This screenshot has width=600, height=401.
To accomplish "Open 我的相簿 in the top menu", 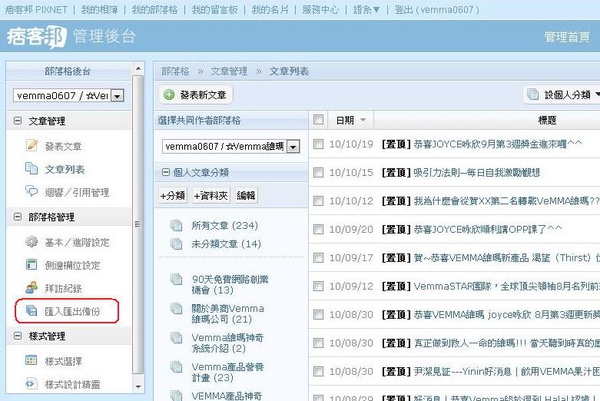I will pyautogui.click(x=99, y=10).
